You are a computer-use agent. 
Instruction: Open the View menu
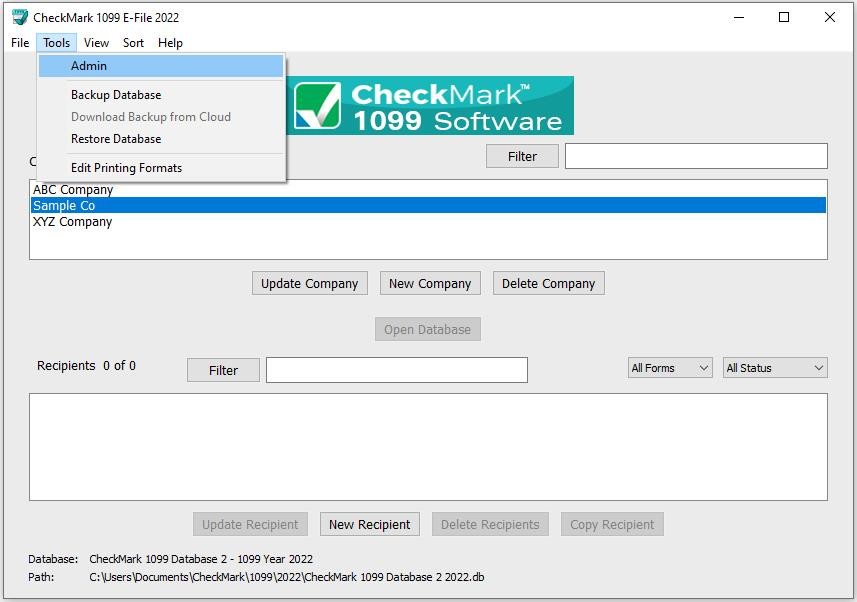(96, 43)
